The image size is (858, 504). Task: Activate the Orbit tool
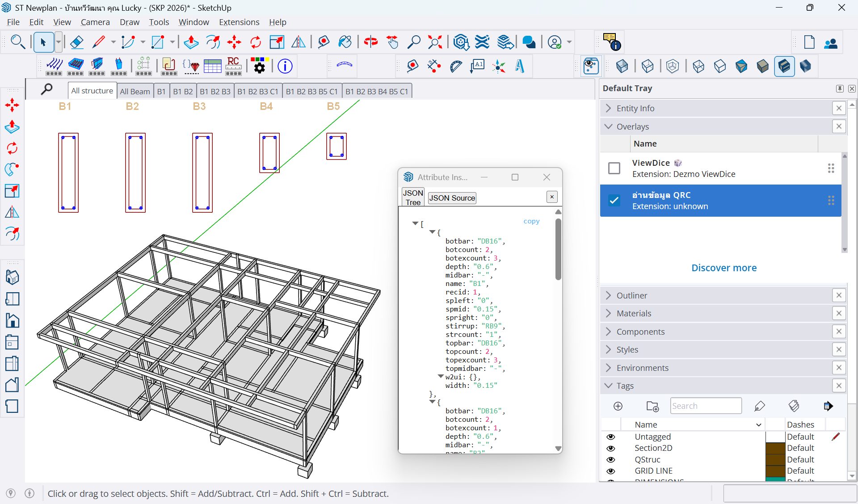[x=370, y=42]
